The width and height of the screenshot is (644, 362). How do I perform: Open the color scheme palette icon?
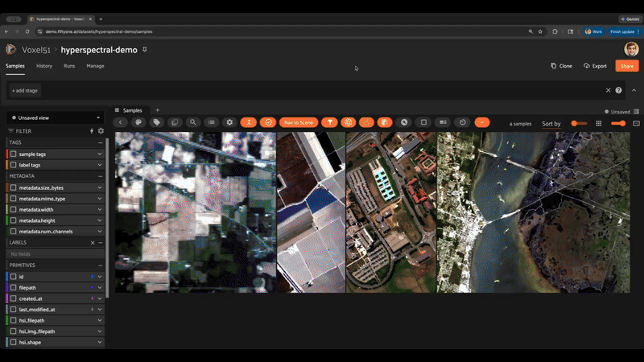138,122
